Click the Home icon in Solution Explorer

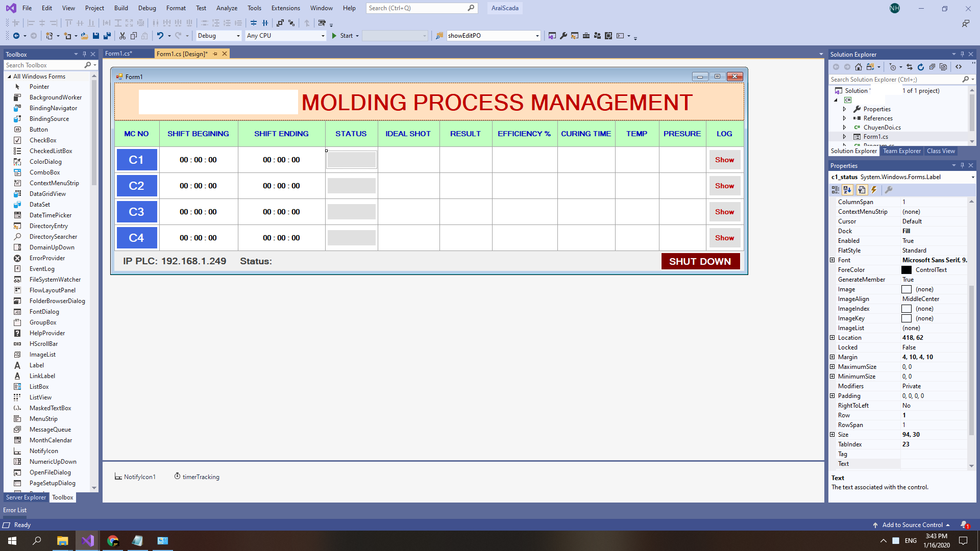click(859, 67)
